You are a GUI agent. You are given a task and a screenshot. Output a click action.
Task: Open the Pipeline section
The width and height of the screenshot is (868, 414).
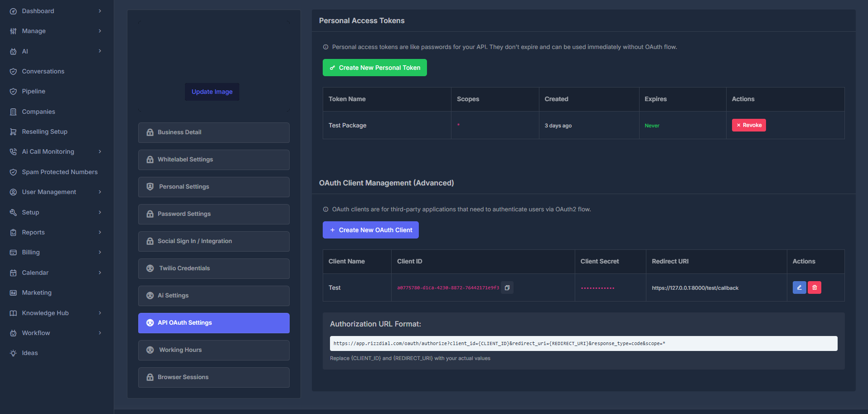coord(34,91)
